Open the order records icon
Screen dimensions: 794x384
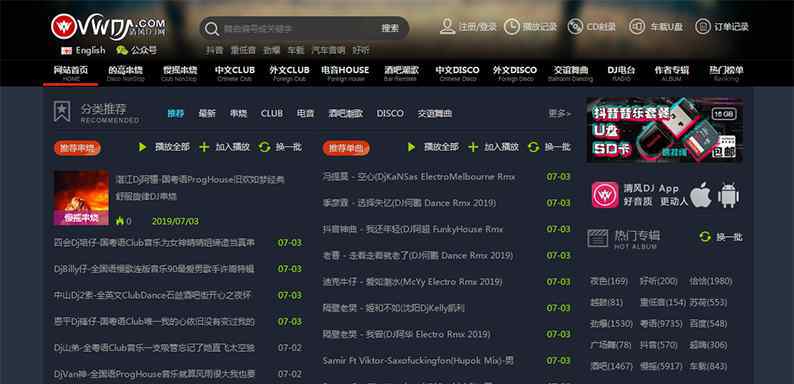[703, 26]
